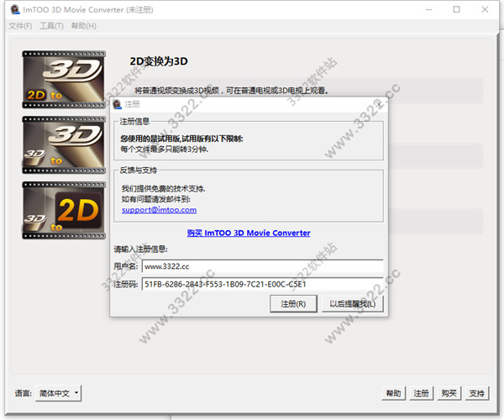Click the text 每个文件最多只能转3分钟
Viewport: 504px width, 420px height.
coord(165,150)
